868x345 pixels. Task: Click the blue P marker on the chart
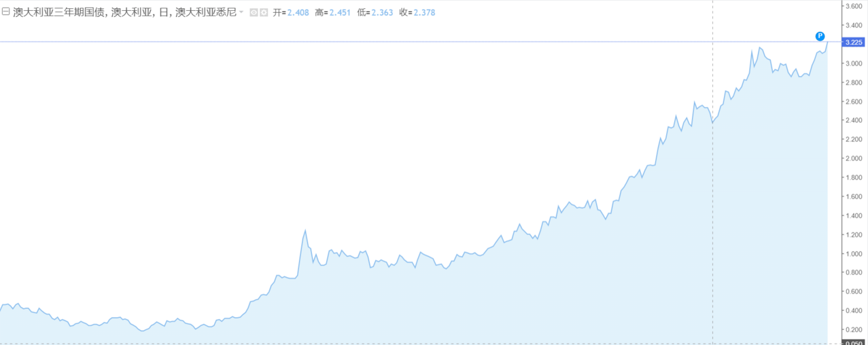pos(820,35)
